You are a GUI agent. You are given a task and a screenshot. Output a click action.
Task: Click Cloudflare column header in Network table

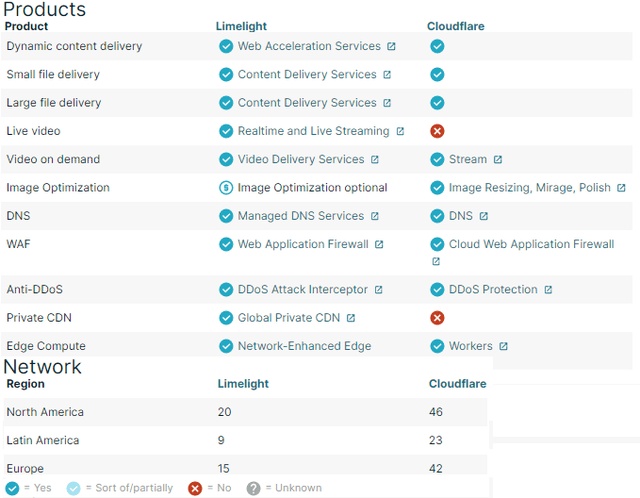pos(458,384)
